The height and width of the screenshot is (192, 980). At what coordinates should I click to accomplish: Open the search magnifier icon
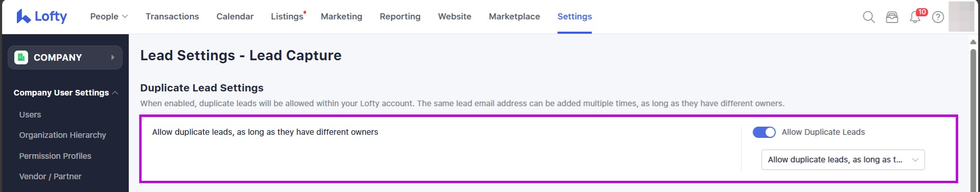(869, 17)
